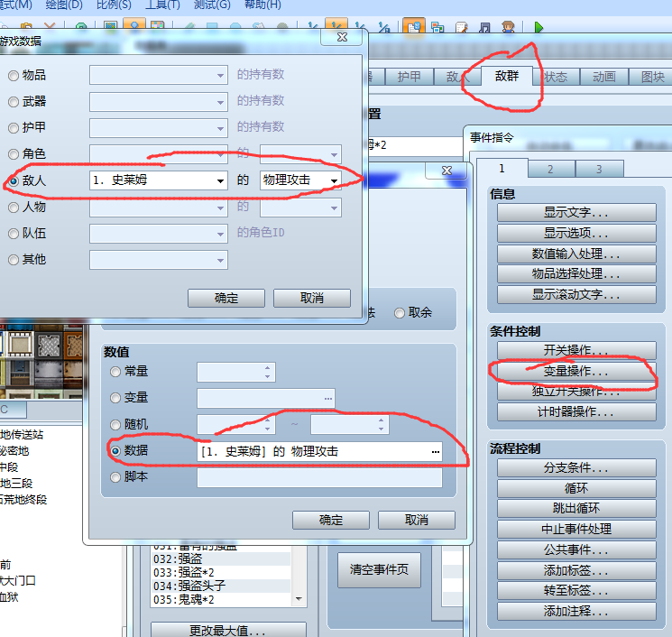This screenshot has width=672, height=637.
Task: Open the Database toolbar icon
Action: [x=414, y=27]
